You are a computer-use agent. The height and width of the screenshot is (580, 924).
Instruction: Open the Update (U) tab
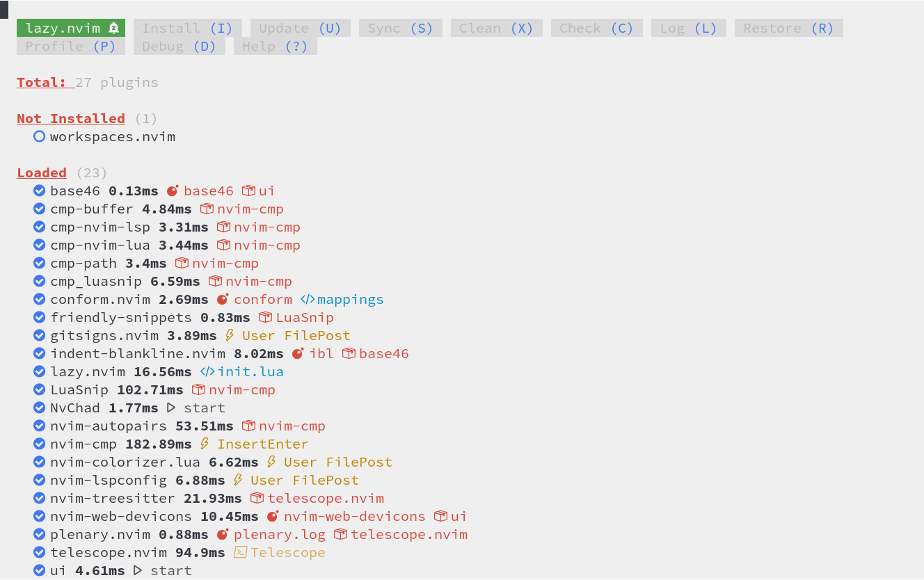(x=301, y=29)
